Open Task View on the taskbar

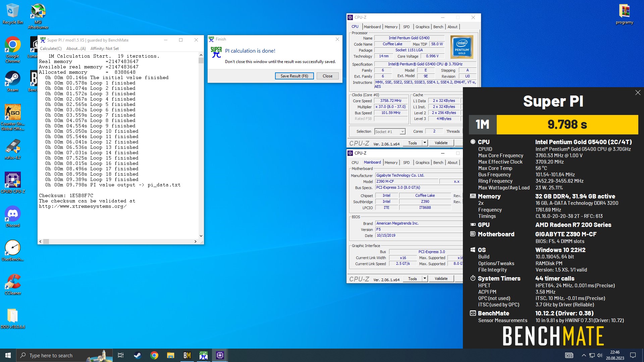[121, 355]
